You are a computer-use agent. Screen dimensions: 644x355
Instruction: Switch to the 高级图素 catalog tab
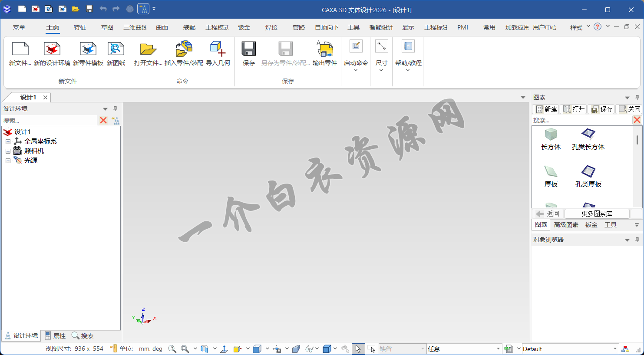566,225
